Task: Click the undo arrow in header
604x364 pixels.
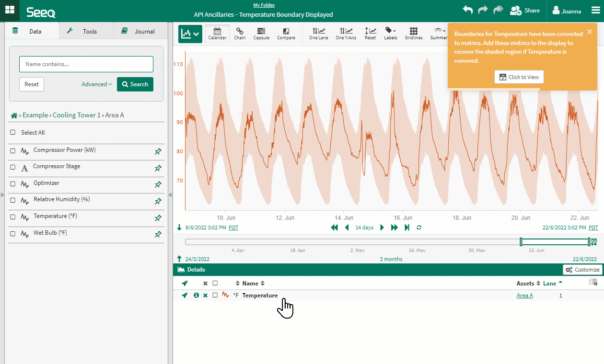Action: pyautogui.click(x=467, y=10)
